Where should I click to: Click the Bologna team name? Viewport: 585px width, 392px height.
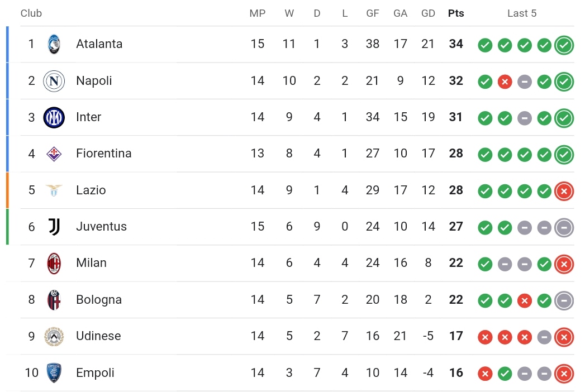tap(99, 299)
